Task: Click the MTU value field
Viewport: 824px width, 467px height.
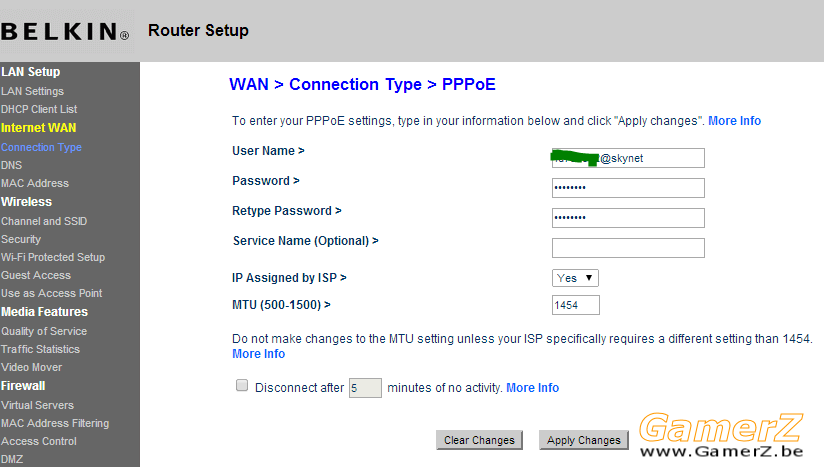Action: click(575, 305)
